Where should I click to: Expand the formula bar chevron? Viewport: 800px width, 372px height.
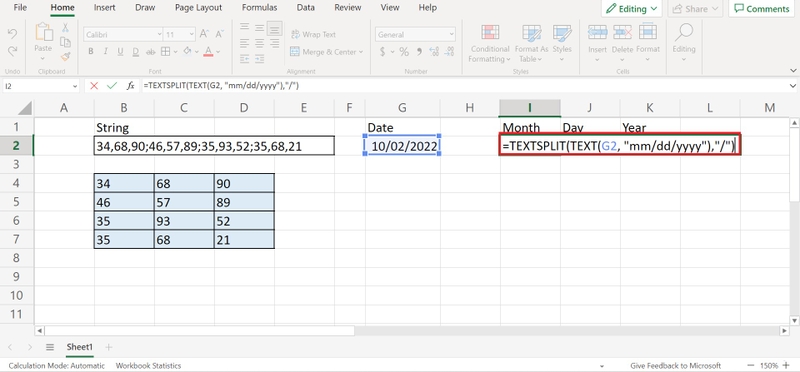tap(792, 86)
